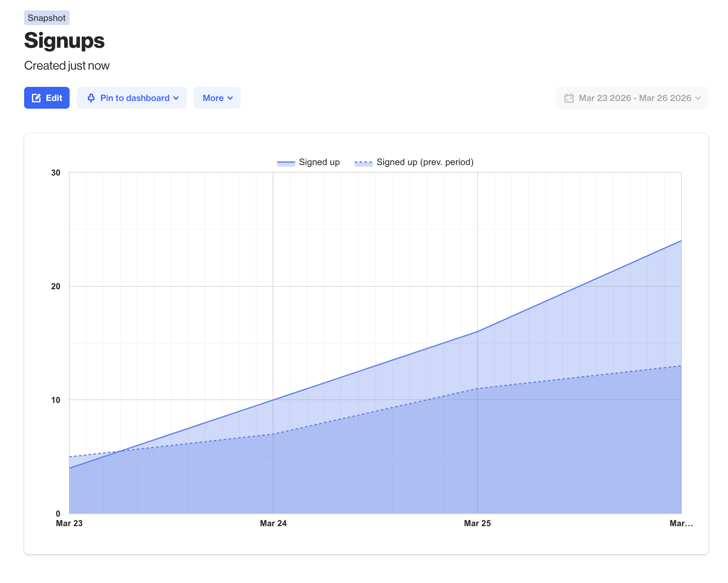The image size is (728, 583).
Task: Open the More menu label
Action: [213, 98]
